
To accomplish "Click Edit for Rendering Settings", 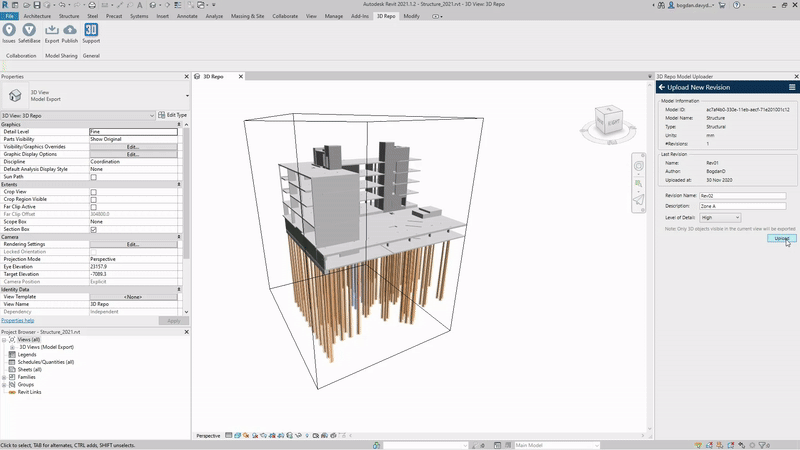I will tap(133, 244).
